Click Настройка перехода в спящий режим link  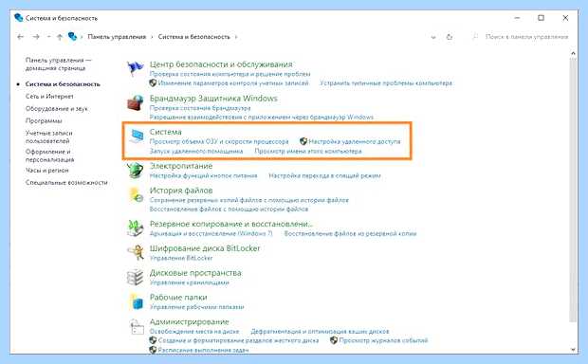[324, 175]
